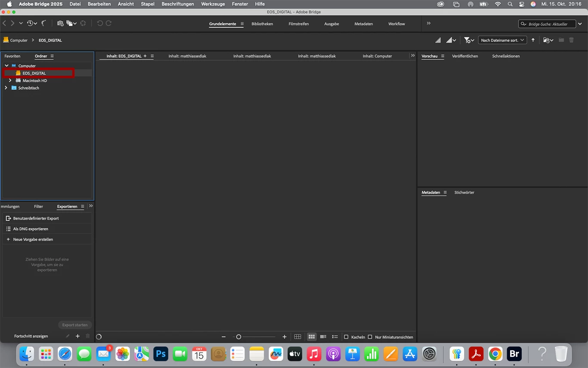Open the back/forward history dropdown chevron
This screenshot has height=368, width=588.
21,23
